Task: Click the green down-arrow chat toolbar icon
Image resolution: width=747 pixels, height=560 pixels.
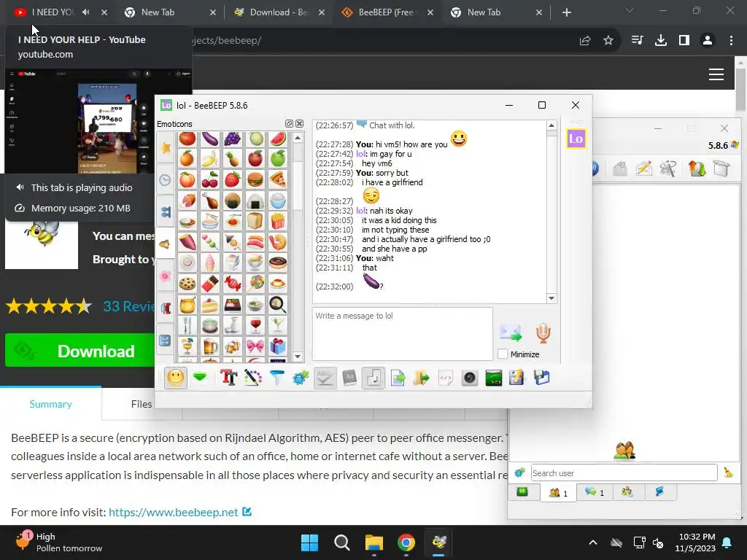Action: point(200,378)
